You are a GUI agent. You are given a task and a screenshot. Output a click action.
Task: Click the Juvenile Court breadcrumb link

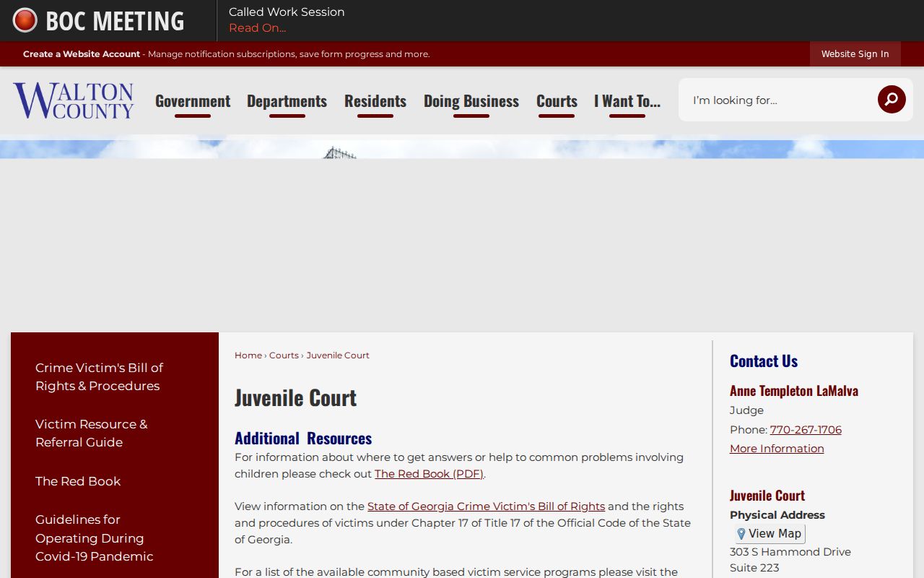[x=338, y=355]
